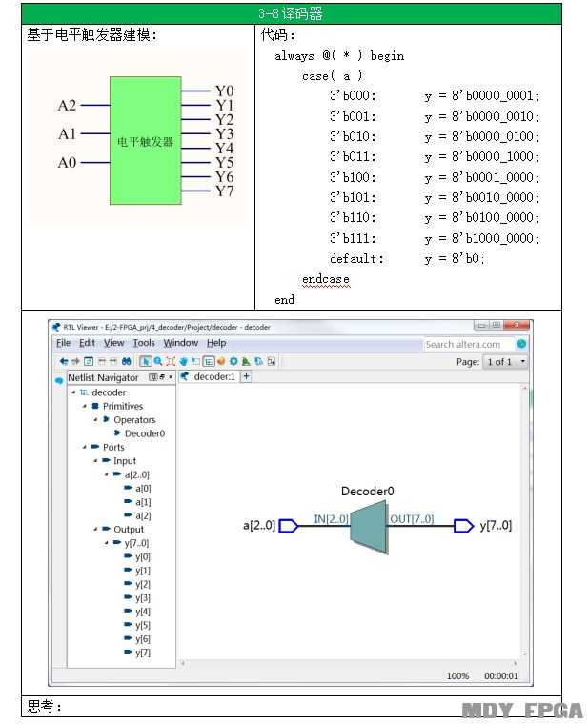This screenshot has height=724, width=588.
Task: Click the 00:00:01 status bar timer
Action: [x=501, y=675]
